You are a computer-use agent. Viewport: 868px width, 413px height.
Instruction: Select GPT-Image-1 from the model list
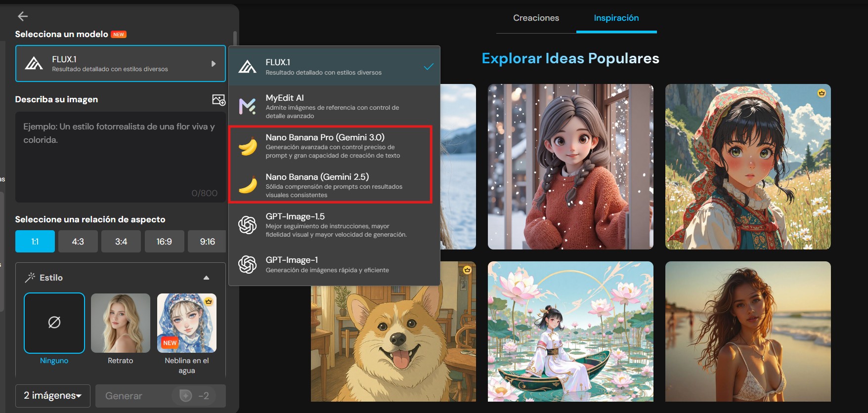(334, 264)
